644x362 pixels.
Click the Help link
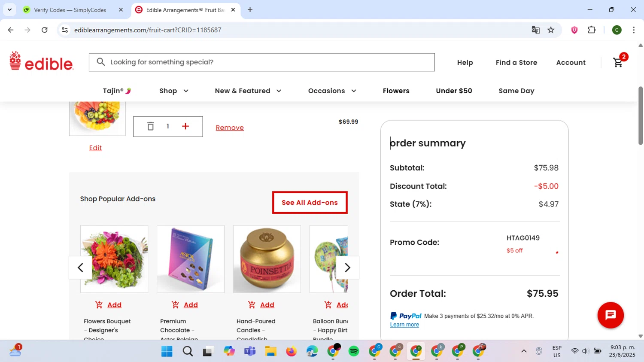(465, 63)
